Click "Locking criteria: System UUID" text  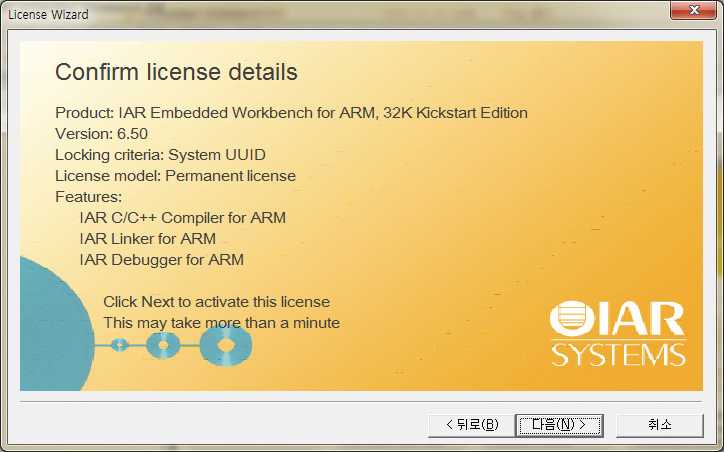[160, 155]
